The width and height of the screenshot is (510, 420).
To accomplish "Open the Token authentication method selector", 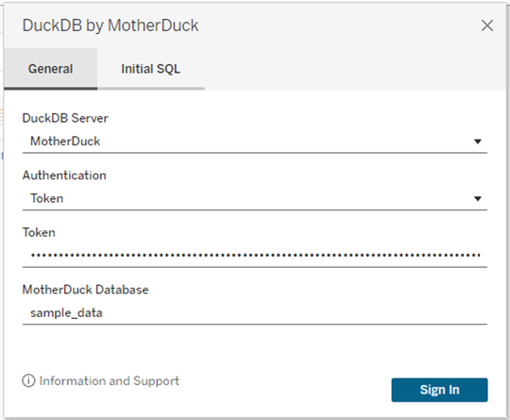I will (x=255, y=198).
